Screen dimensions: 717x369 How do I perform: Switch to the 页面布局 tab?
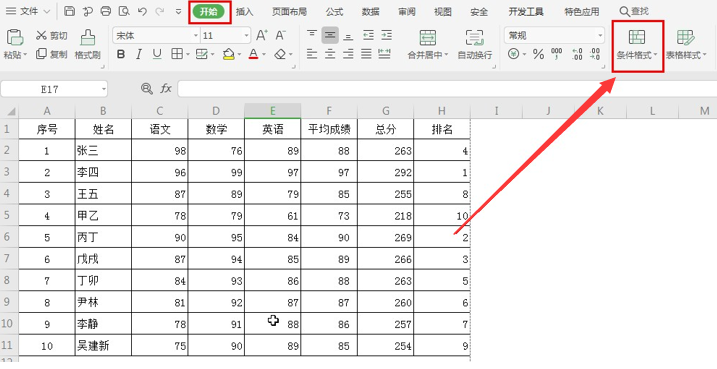tap(289, 12)
